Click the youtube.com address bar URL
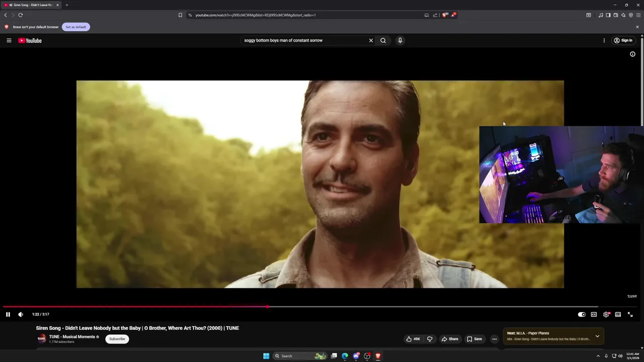The width and height of the screenshot is (644, 362). click(256, 15)
